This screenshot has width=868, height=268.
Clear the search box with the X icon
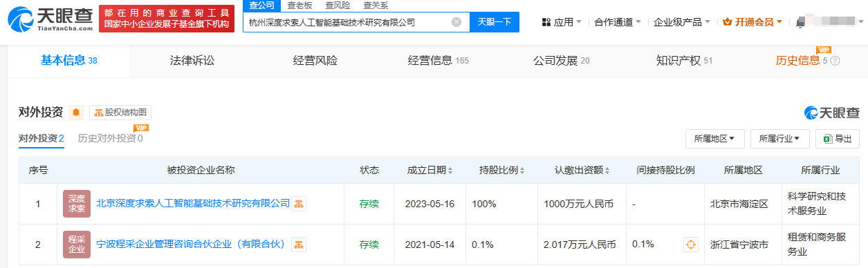tap(456, 22)
